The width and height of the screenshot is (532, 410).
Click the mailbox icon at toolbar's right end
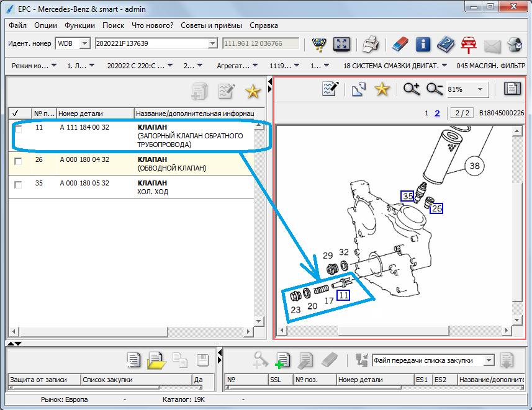515,45
